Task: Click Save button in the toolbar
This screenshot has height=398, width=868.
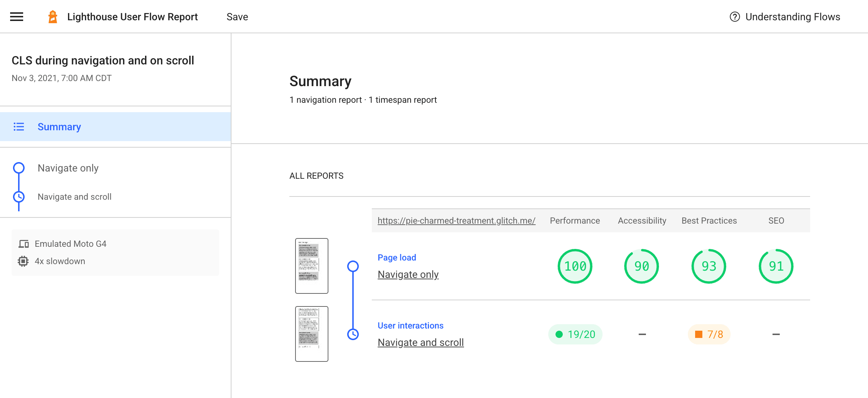Action: (x=238, y=16)
